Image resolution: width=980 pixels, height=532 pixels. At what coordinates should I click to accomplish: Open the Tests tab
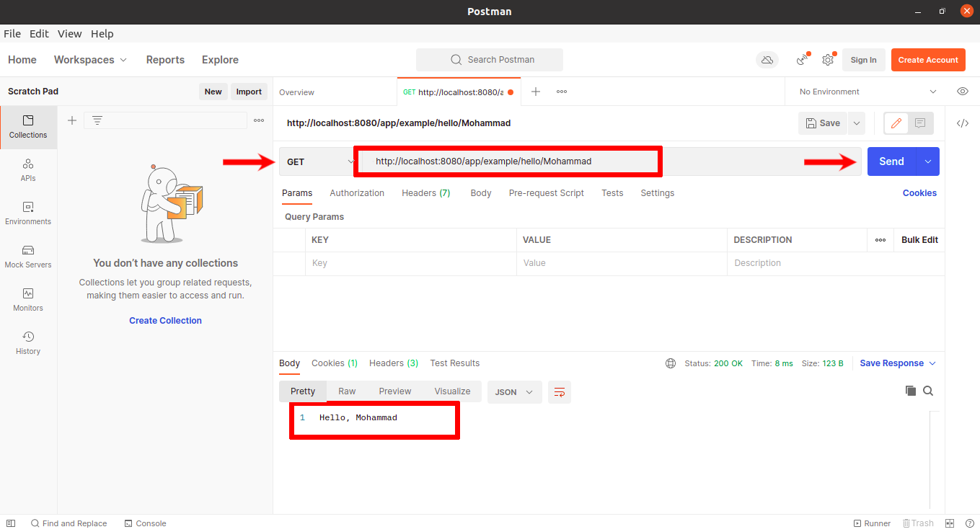pos(612,193)
